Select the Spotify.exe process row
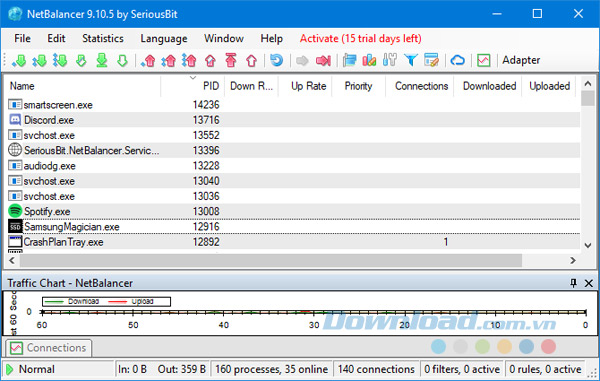Screen dimensions: 600x381 point(293,211)
